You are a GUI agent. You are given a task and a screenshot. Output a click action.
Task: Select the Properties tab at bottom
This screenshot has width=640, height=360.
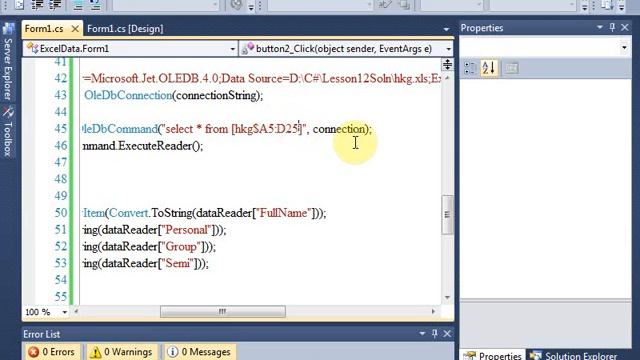(493, 355)
